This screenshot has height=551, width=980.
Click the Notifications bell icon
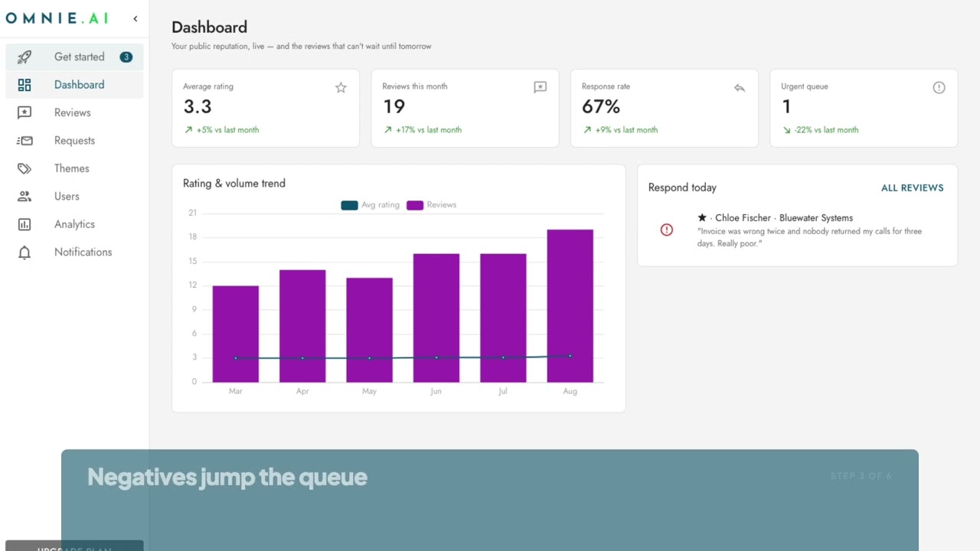pos(24,253)
